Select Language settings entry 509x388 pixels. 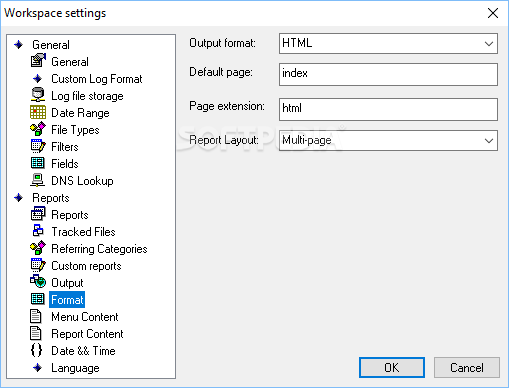pos(75,368)
